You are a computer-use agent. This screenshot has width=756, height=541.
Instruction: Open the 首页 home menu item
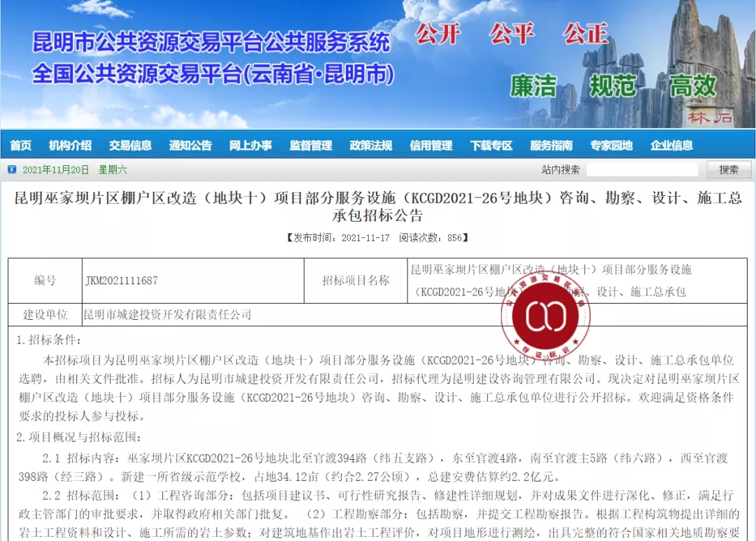click(20, 146)
